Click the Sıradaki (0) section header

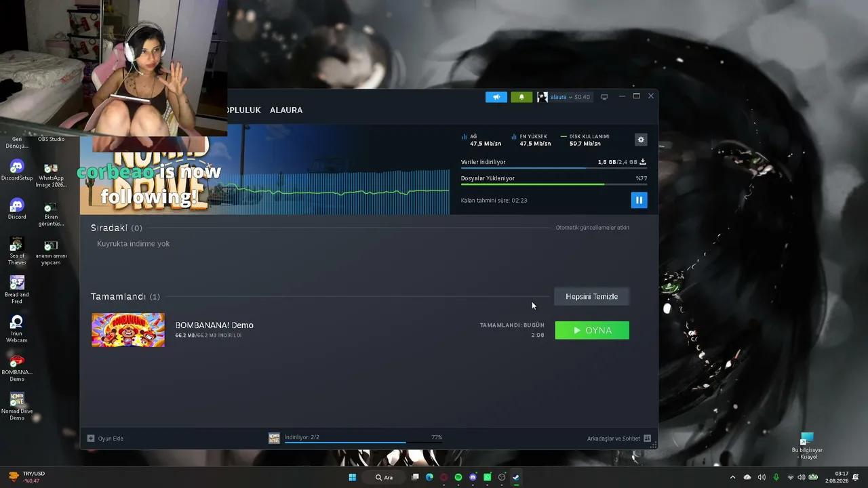click(117, 228)
